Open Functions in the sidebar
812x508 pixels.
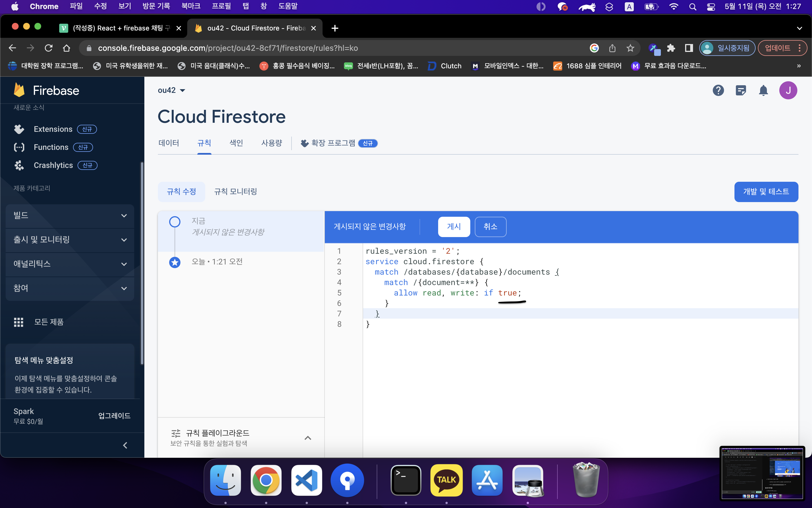[x=51, y=147]
